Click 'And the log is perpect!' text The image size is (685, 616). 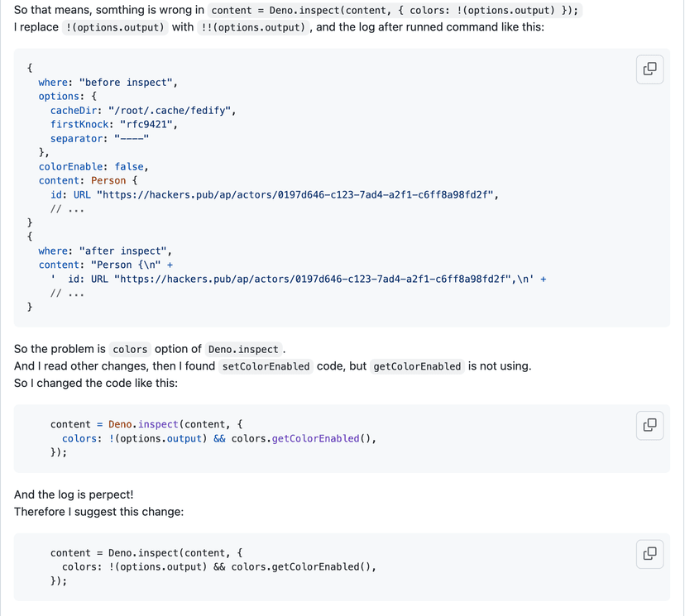(x=74, y=494)
